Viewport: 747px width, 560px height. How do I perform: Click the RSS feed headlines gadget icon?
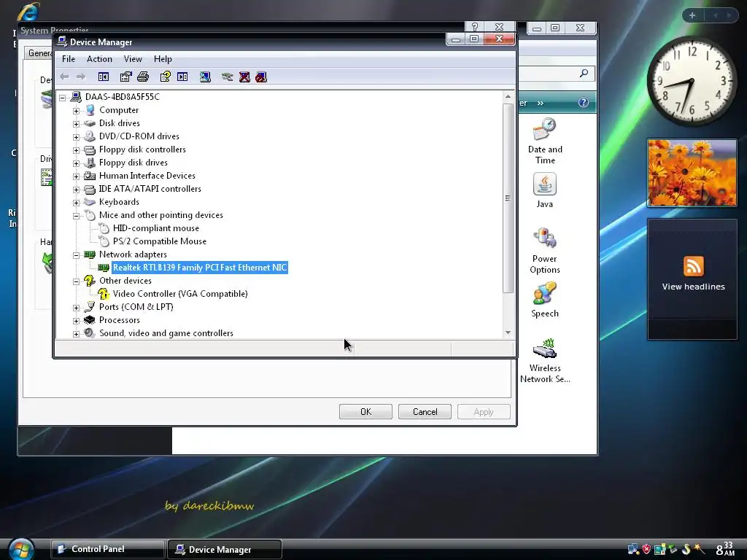click(693, 266)
